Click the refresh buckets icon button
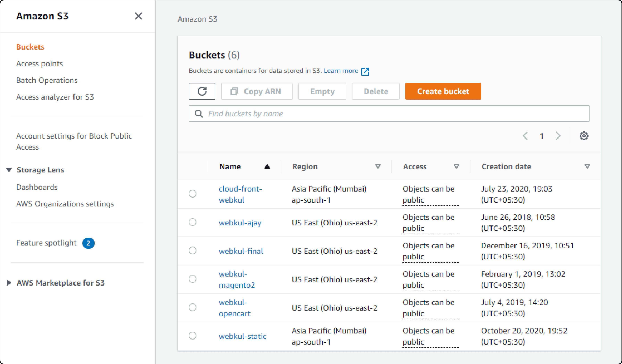The image size is (622, 364). (202, 91)
